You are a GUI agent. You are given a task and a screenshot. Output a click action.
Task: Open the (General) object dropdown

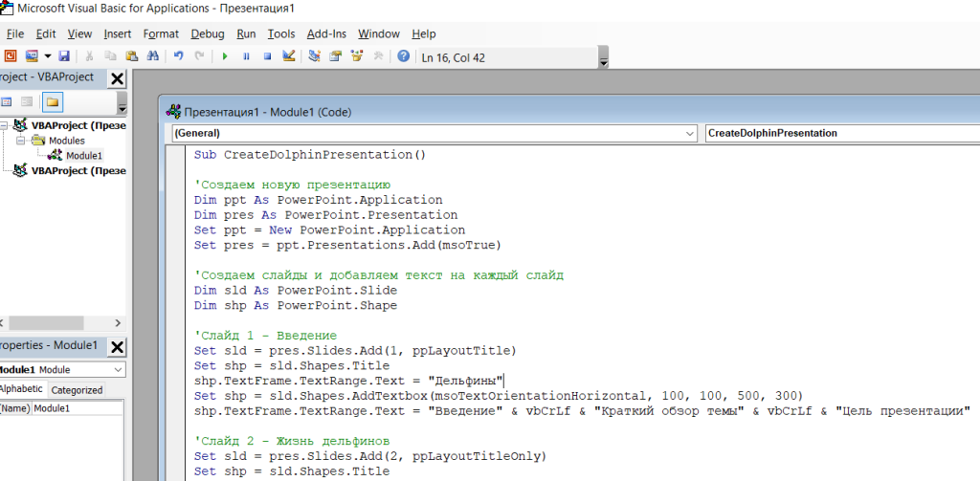(x=690, y=133)
